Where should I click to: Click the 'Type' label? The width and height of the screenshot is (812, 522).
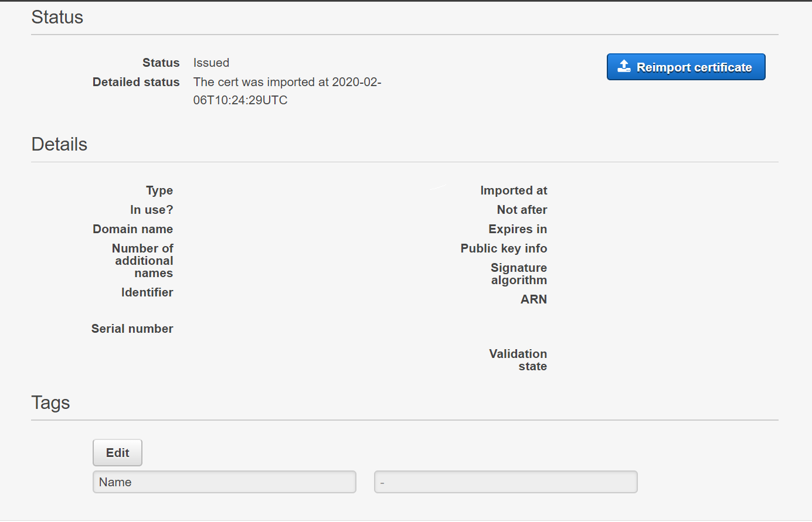[x=159, y=190]
